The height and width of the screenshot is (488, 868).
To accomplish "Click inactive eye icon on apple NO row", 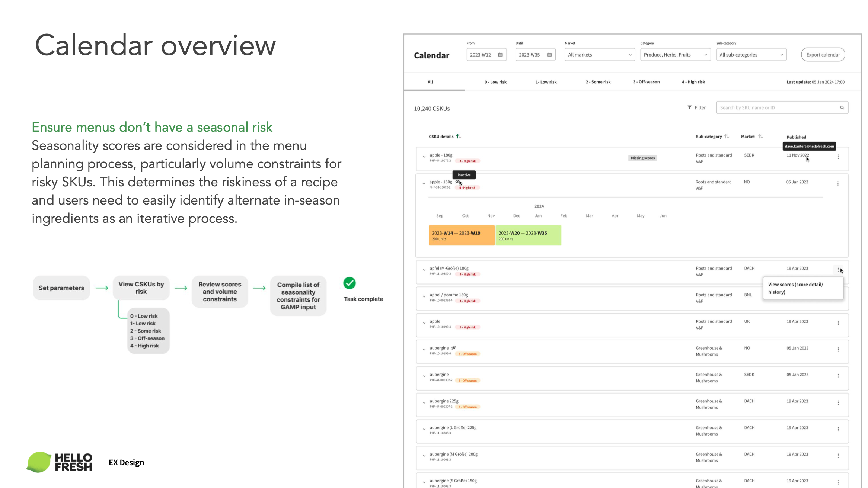I will click(x=457, y=182).
